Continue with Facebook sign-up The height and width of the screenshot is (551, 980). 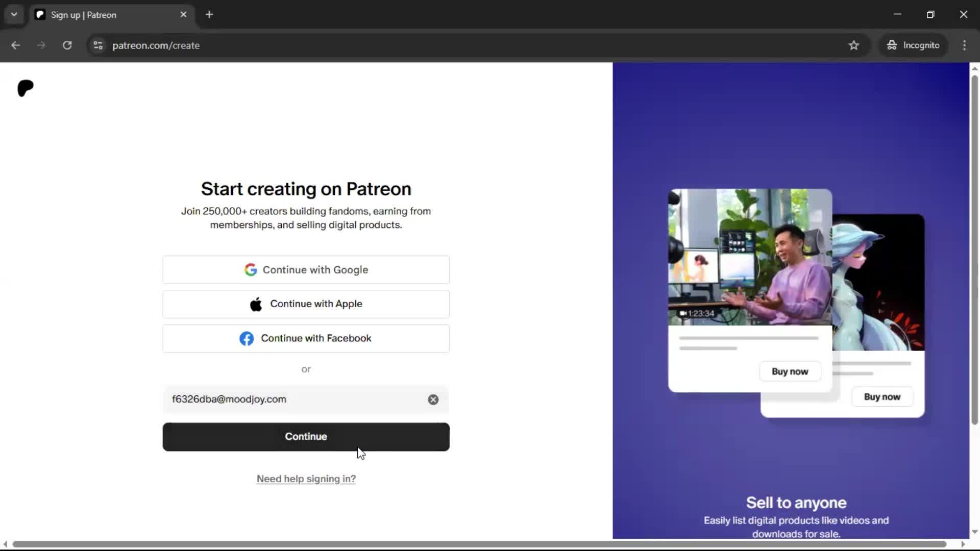[x=306, y=338]
